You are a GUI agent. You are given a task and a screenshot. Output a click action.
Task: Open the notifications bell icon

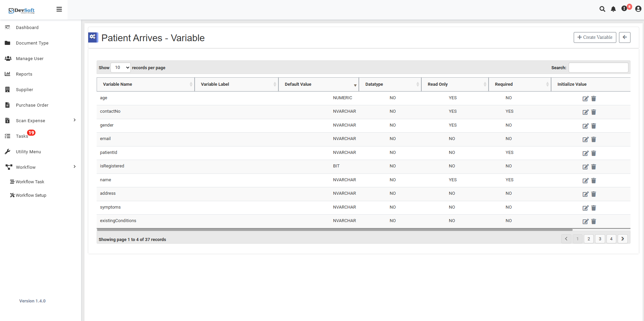[613, 9]
